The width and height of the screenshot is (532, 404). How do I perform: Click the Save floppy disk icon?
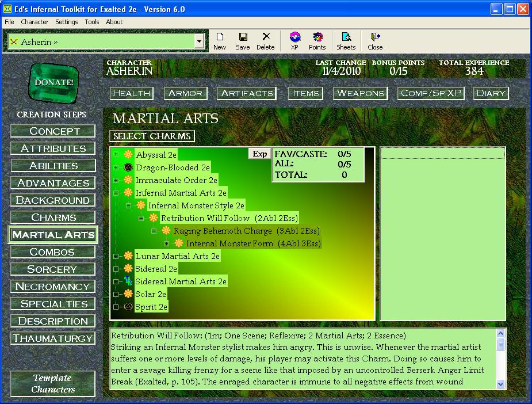coord(243,37)
